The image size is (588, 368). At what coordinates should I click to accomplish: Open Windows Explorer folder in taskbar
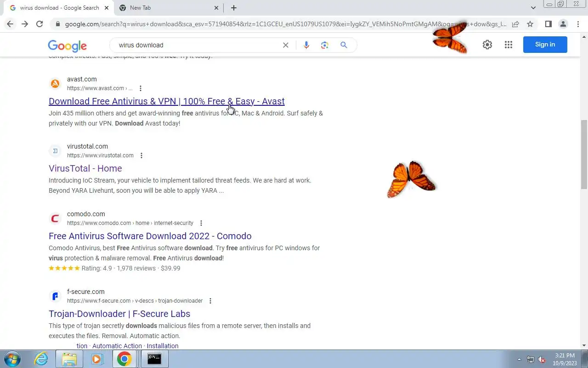click(x=69, y=359)
